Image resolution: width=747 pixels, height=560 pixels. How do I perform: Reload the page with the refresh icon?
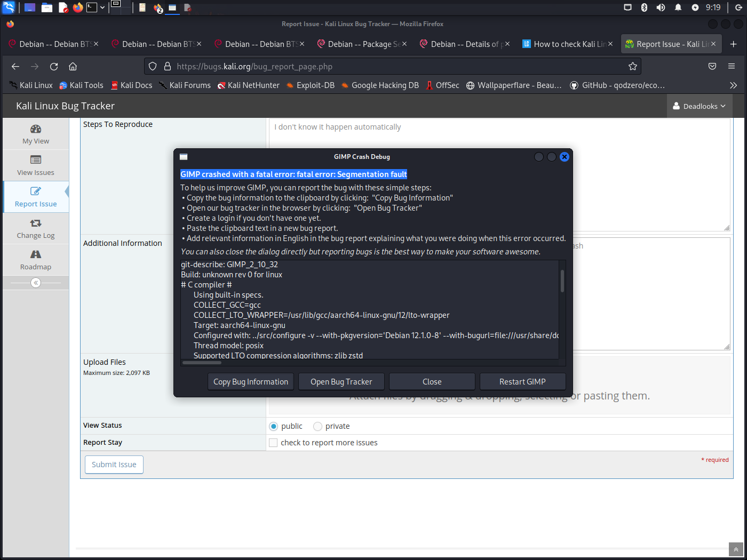pos(54,67)
